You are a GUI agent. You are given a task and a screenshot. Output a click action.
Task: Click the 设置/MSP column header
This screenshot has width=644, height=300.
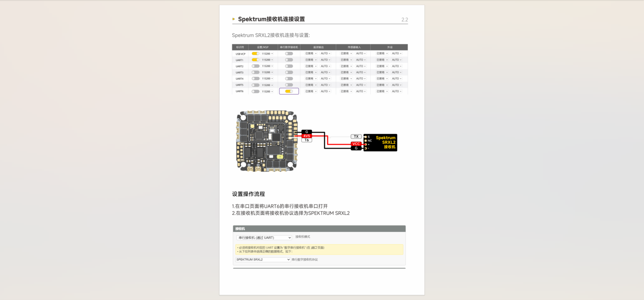[263, 47]
